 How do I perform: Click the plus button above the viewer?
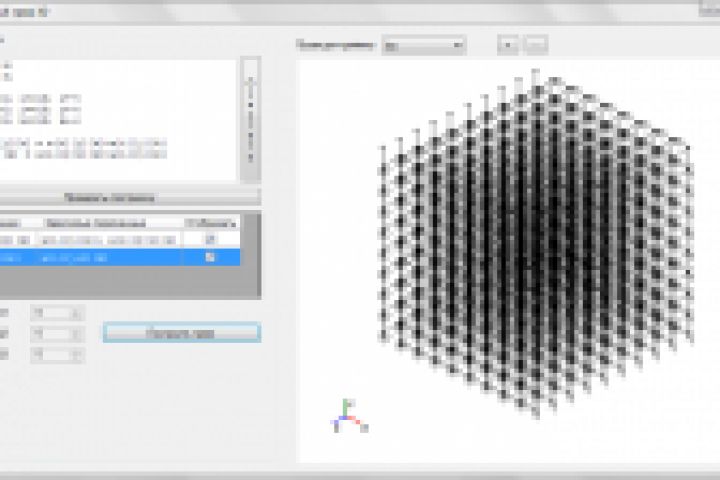508,45
